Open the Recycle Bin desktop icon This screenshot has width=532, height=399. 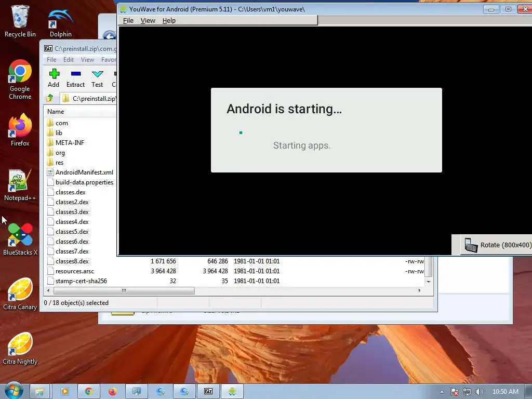click(x=20, y=21)
